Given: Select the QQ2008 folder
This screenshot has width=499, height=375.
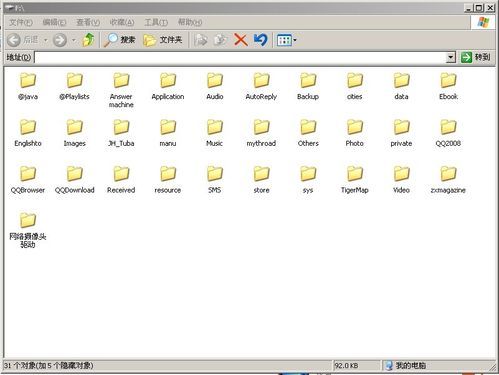Looking at the screenshot, I should coord(448,133).
